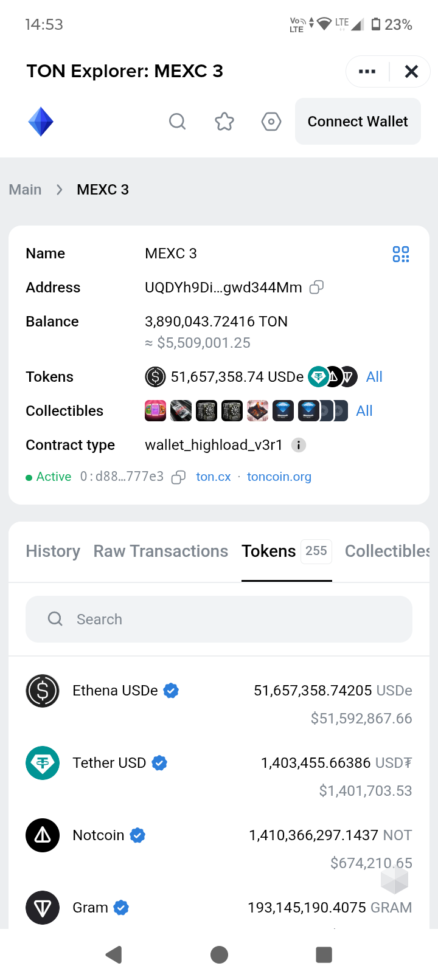Open the toncoin.org link
The width and height of the screenshot is (438, 980).
tap(279, 477)
